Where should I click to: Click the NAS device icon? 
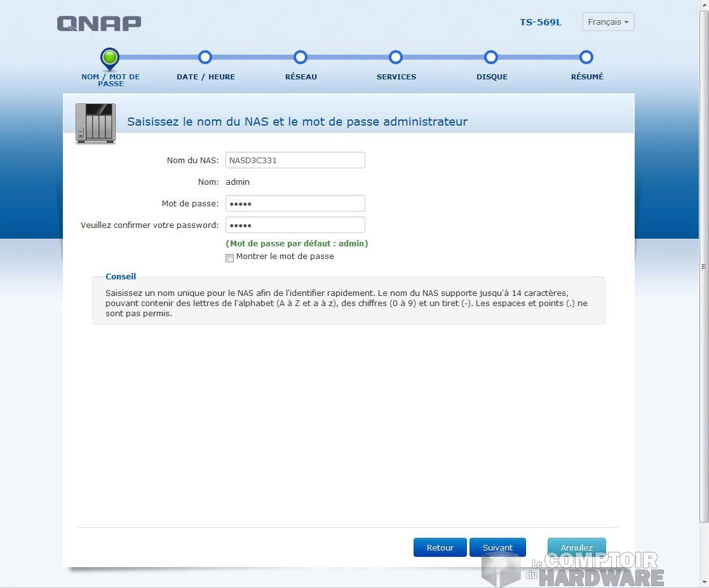click(x=95, y=123)
